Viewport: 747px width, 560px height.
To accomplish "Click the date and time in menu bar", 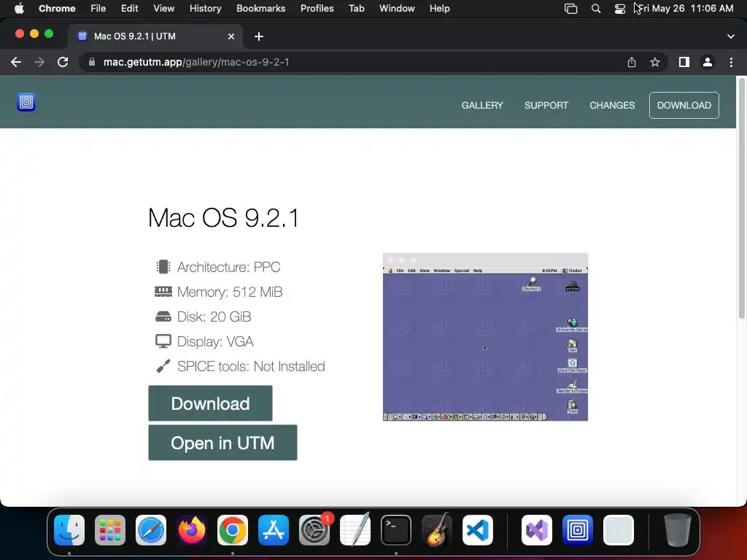I will [x=686, y=9].
